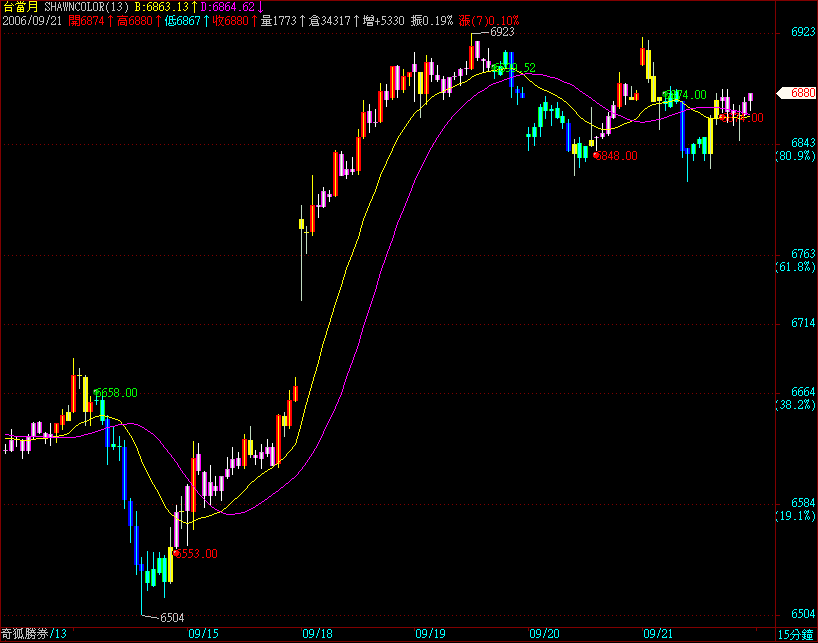Viewport: 818px width, 643px height.
Task: Click the 6714 price axis label
Action: tap(802, 324)
